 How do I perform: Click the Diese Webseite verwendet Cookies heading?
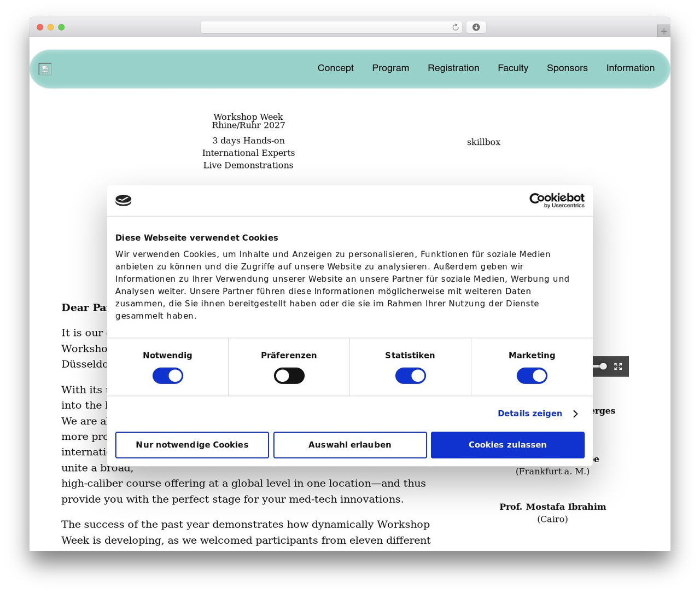(197, 238)
